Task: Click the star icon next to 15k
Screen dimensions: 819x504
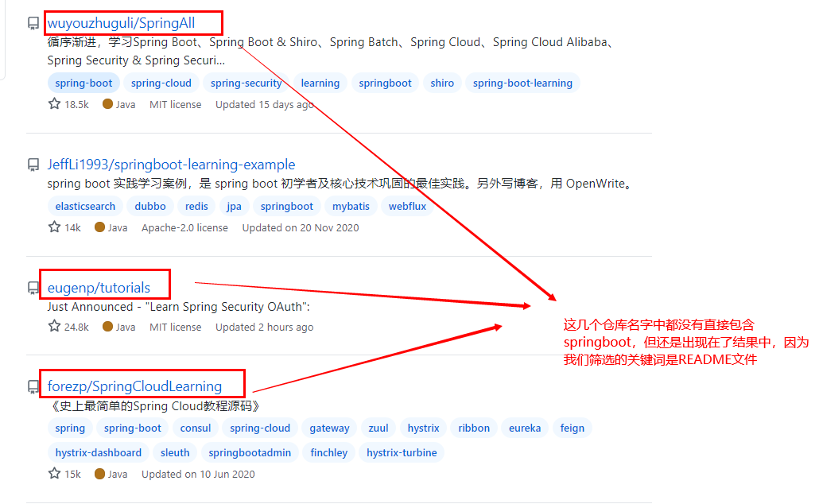Action: pyautogui.click(x=54, y=474)
